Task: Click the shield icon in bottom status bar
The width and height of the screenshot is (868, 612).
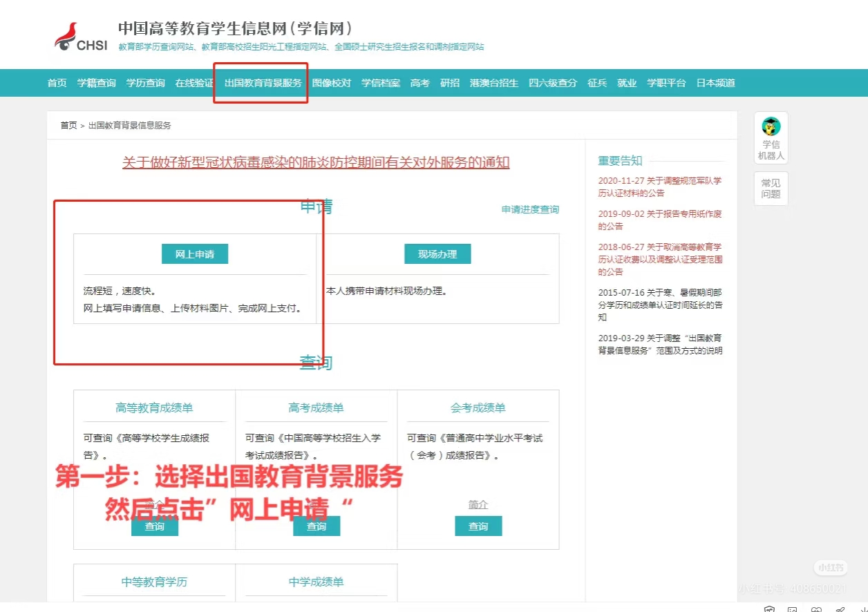Action: pos(769,609)
